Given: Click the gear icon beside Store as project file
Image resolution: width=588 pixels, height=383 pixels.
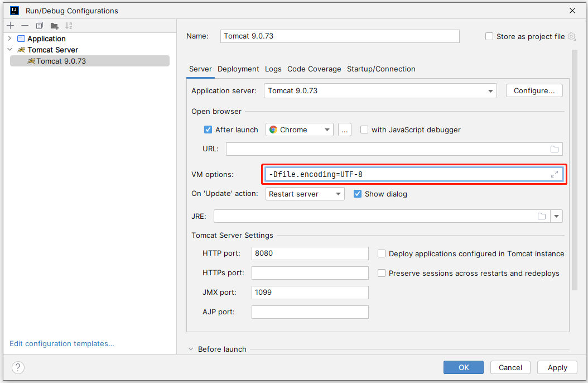Looking at the screenshot, I should click(571, 36).
